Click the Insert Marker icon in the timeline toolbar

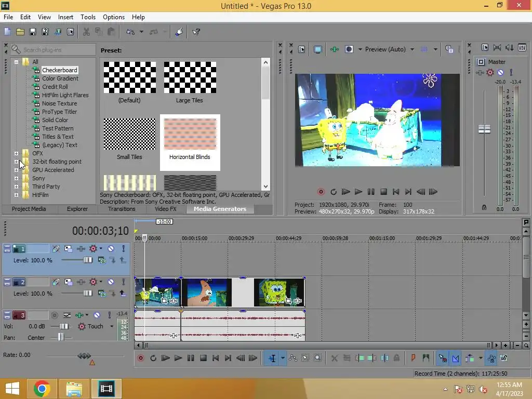(x=413, y=358)
